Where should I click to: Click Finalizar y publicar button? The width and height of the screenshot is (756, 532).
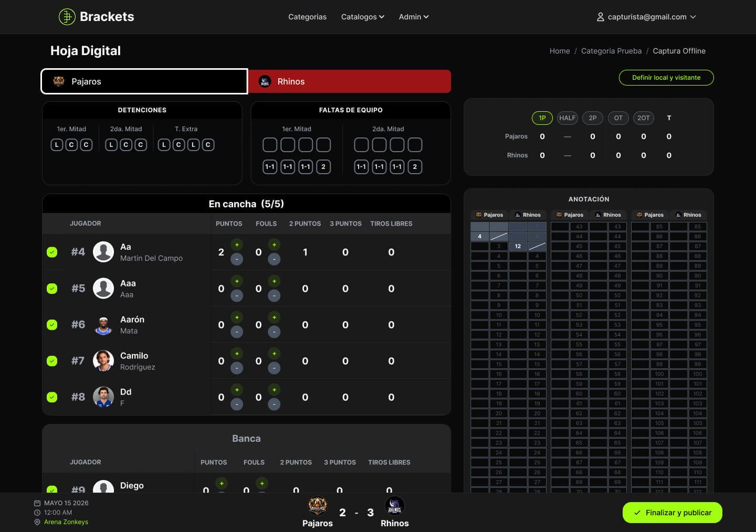[x=673, y=513]
